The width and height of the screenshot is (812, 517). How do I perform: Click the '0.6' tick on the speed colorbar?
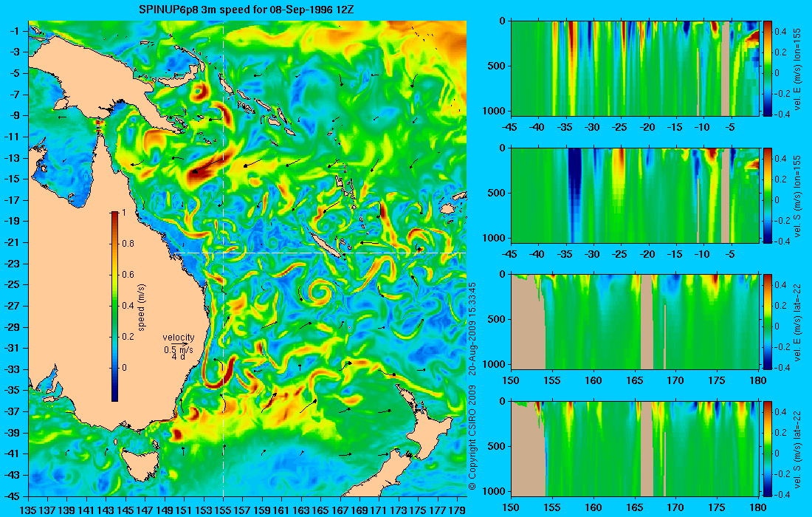[128, 275]
